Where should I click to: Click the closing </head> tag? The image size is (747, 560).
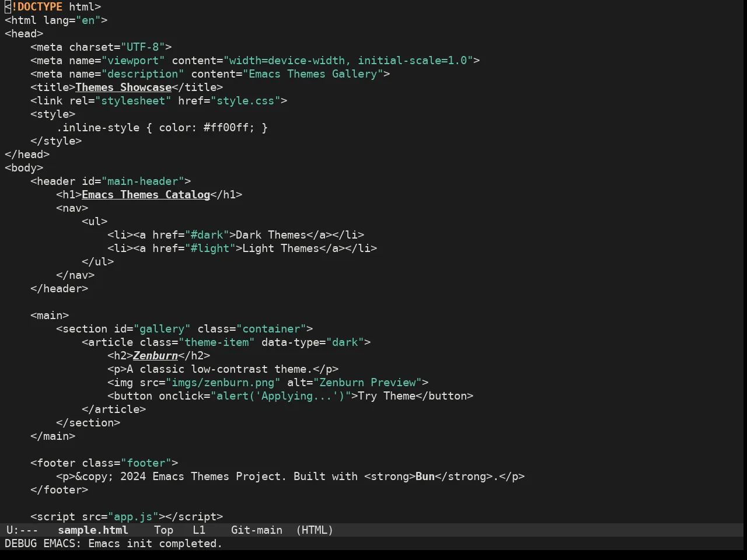point(27,155)
